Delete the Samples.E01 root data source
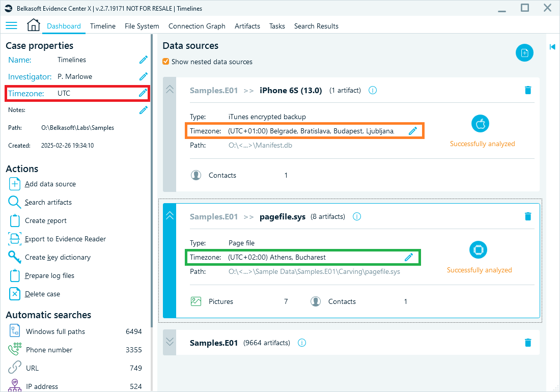This screenshot has height=392, width=560. (x=528, y=343)
